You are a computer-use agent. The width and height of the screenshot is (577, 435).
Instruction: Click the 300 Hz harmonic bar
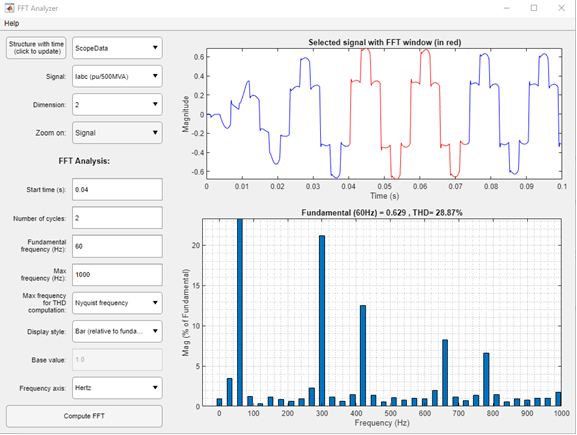322,321
